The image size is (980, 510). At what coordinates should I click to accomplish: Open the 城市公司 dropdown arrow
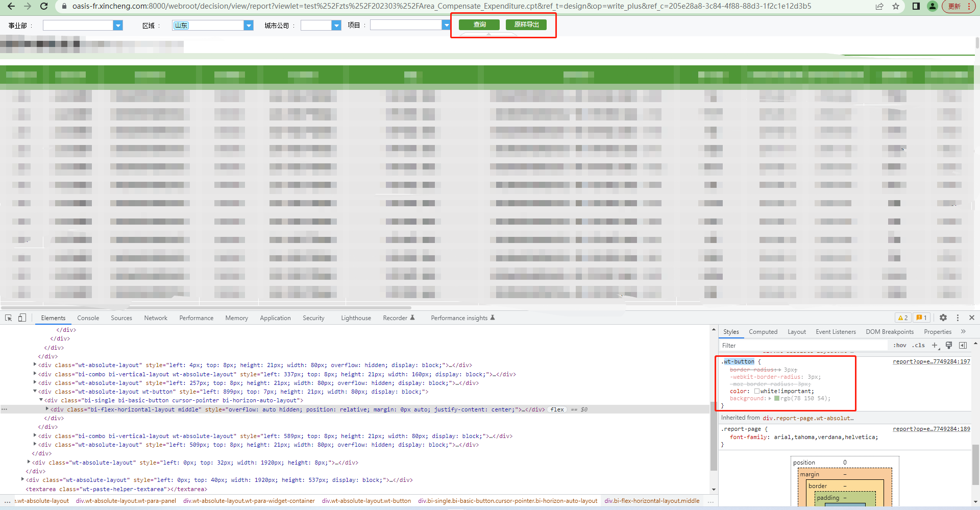(336, 26)
